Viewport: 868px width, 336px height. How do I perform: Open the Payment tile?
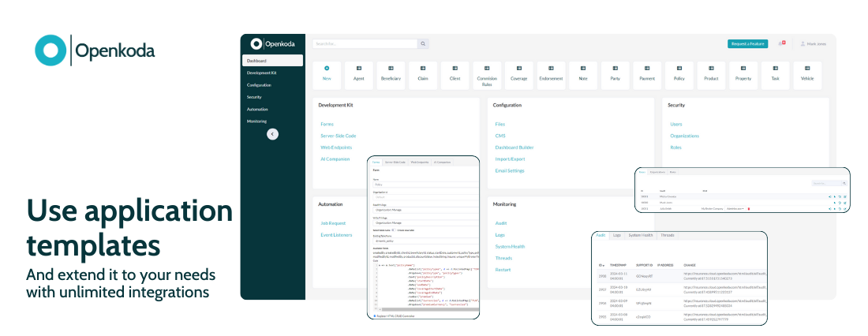click(x=647, y=75)
